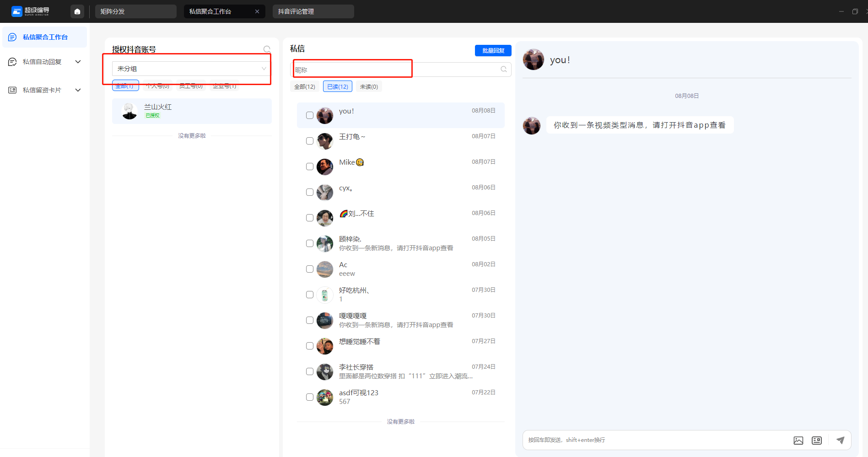Send the message with paper plane icon

tap(840, 440)
